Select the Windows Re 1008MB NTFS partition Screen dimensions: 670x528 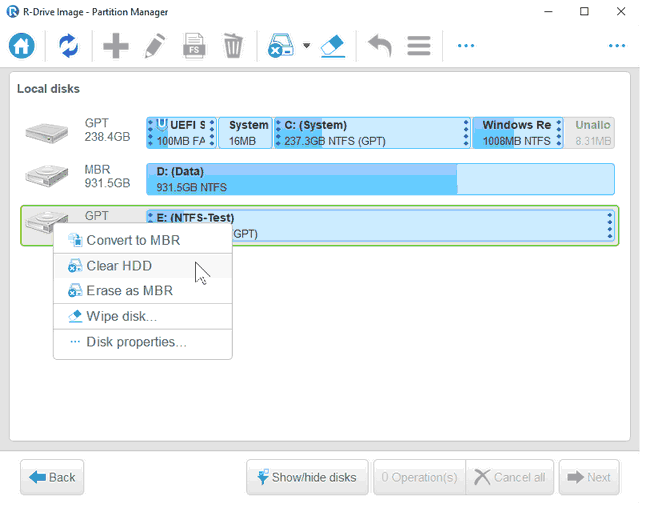pyautogui.click(x=517, y=133)
